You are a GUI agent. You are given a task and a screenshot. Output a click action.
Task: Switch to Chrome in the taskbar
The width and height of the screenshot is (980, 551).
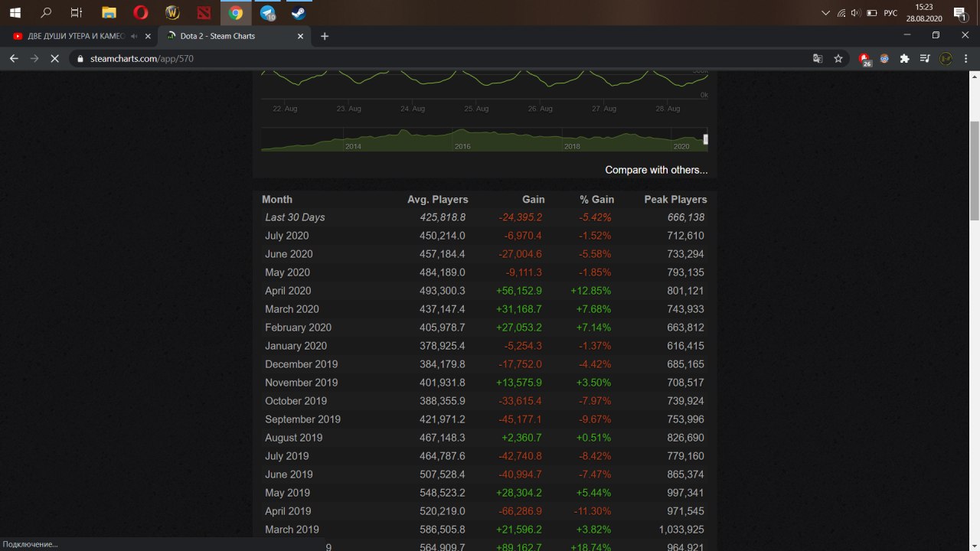(x=236, y=12)
